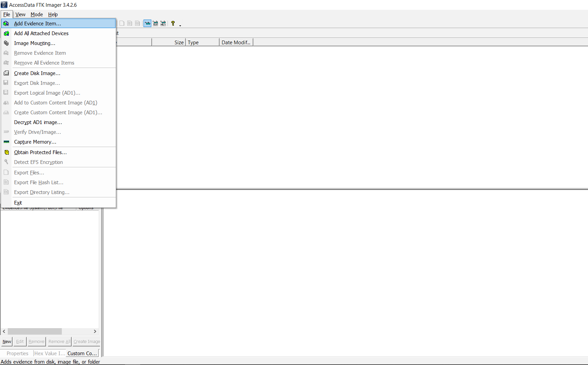Click Export File Hash List entry

[58, 182]
